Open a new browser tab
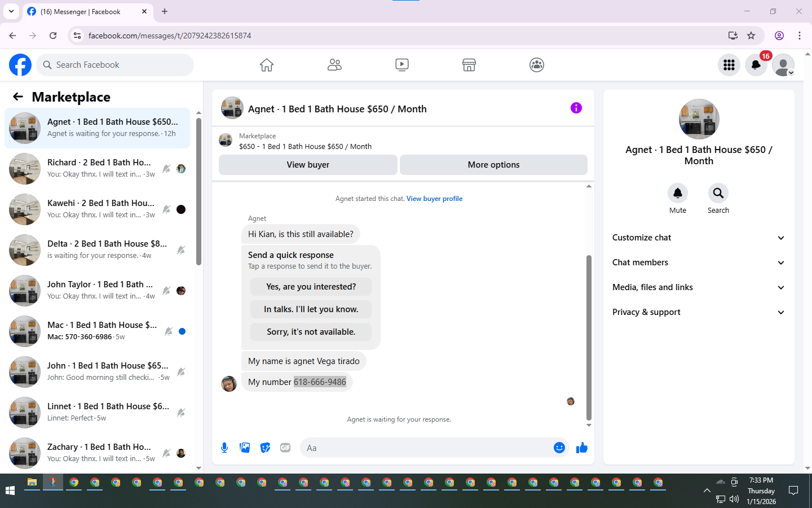This screenshot has width=812, height=508. (165, 11)
